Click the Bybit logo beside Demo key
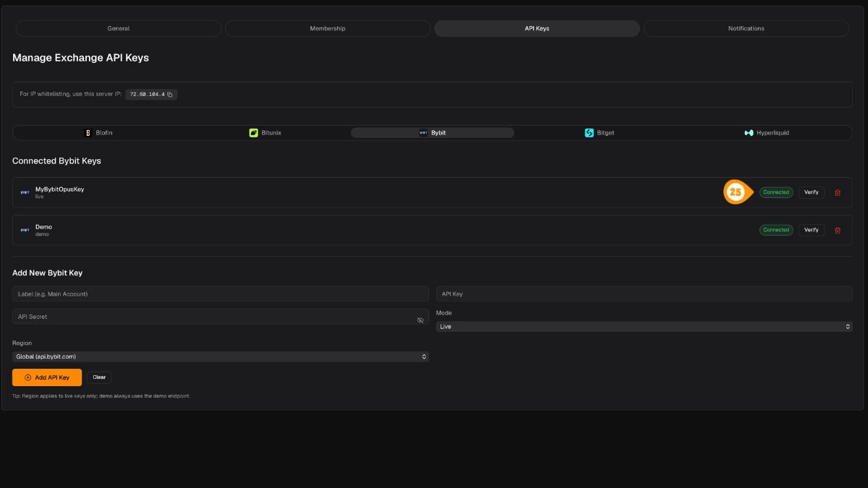 click(x=25, y=230)
